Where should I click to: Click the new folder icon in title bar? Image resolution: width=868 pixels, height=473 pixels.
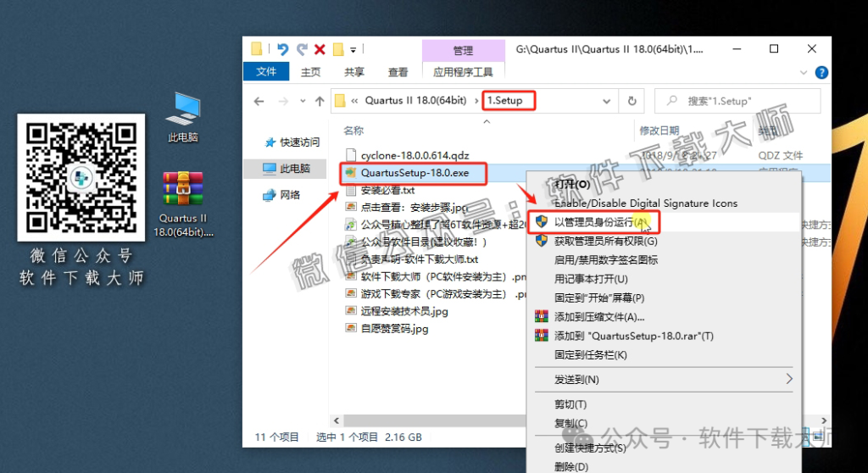[x=338, y=49]
